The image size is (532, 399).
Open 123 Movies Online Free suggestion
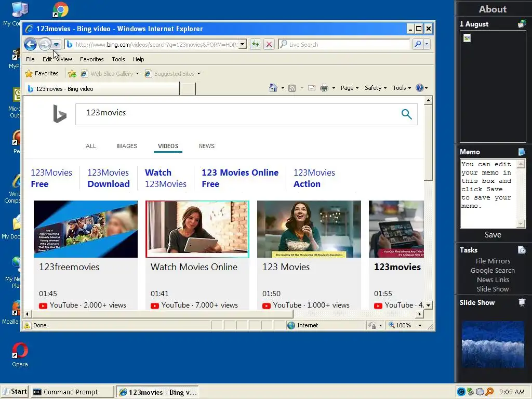240,179
